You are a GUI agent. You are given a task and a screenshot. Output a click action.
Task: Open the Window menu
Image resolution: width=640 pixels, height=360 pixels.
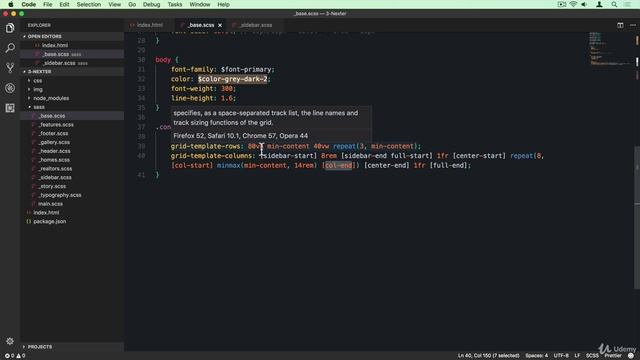click(200, 4)
